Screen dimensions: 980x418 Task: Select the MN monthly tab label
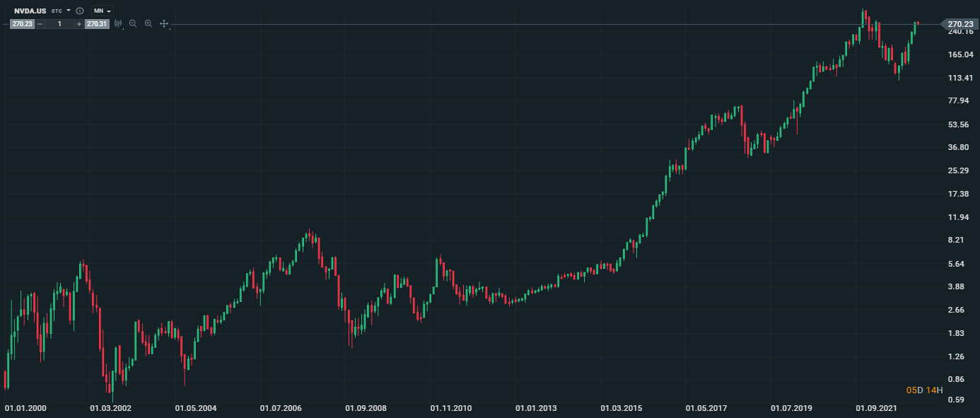99,11
